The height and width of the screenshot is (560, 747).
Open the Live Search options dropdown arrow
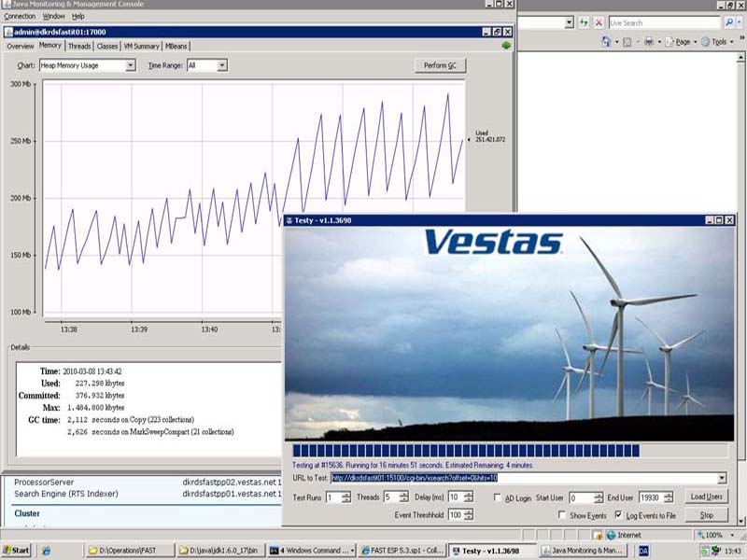740,22
